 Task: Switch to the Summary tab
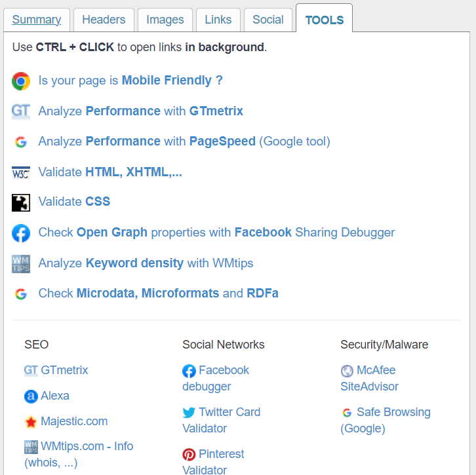tap(37, 20)
